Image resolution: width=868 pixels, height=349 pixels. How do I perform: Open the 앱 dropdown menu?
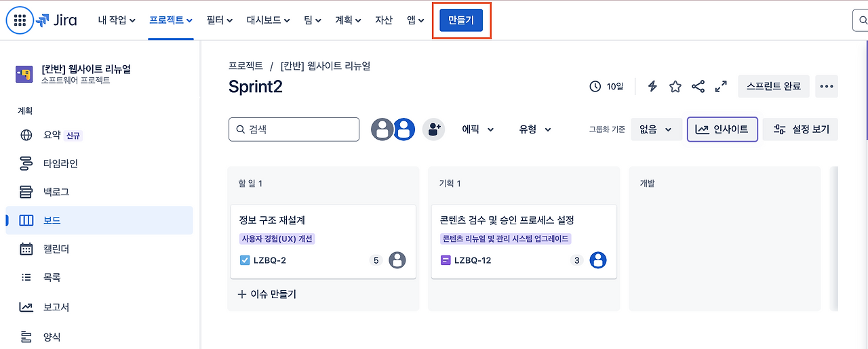[415, 20]
